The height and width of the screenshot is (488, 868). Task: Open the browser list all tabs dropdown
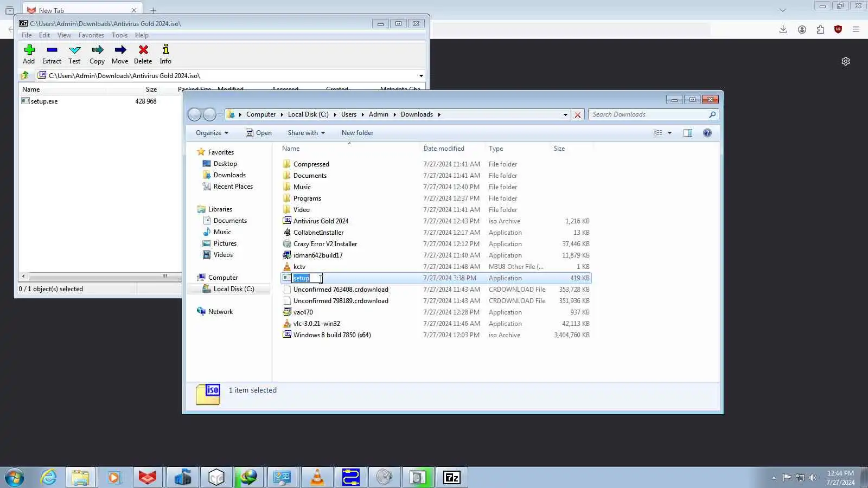(x=782, y=10)
